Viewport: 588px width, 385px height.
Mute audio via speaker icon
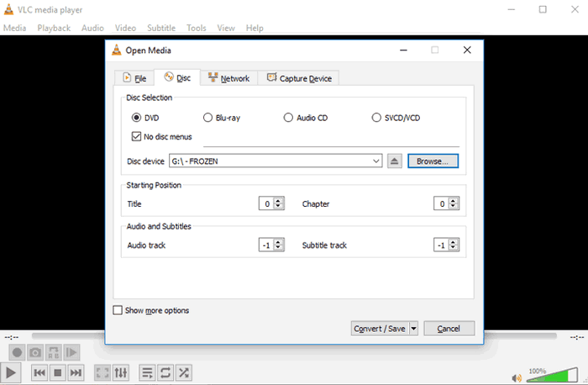coord(517,378)
